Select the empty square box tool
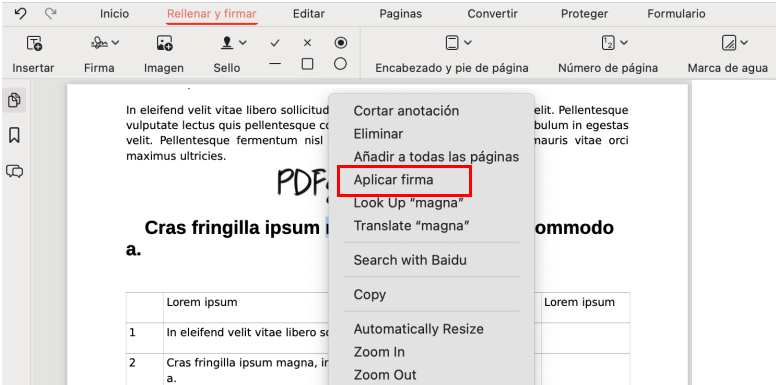 coord(307,64)
